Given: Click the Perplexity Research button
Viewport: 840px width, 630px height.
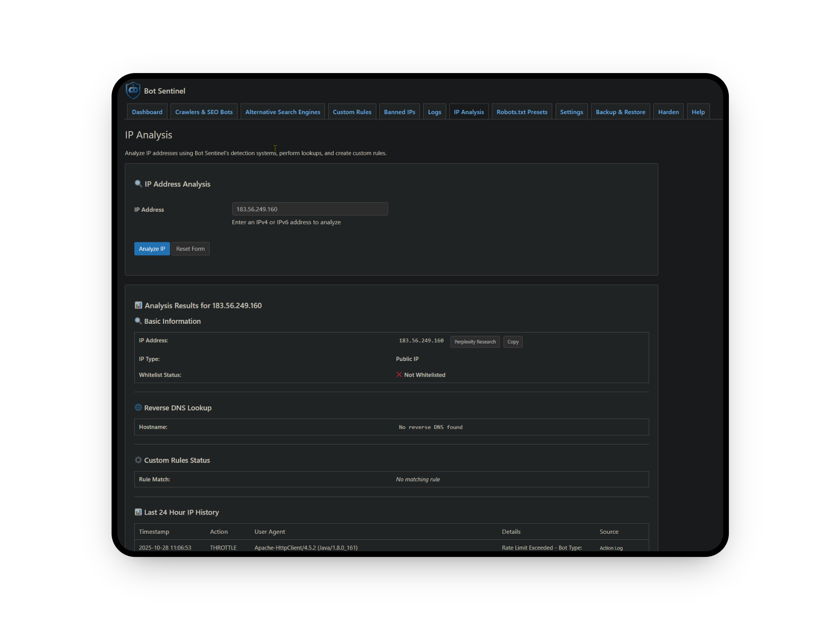Looking at the screenshot, I should click(475, 342).
